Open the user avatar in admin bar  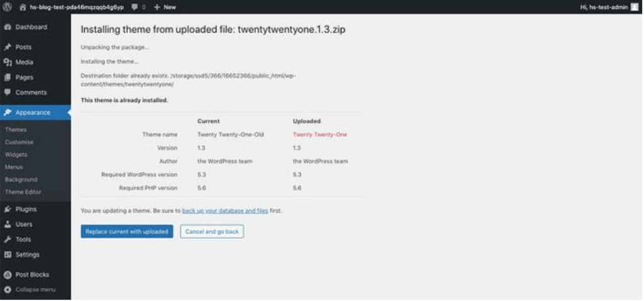pyautogui.click(x=635, y=7)
